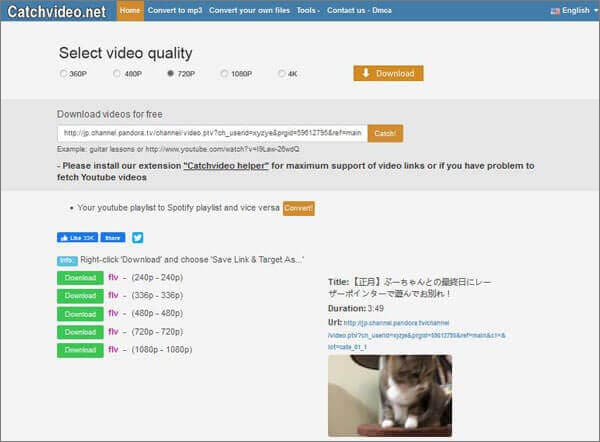Click the Twitter bird share icon

(x=137, y=238)
